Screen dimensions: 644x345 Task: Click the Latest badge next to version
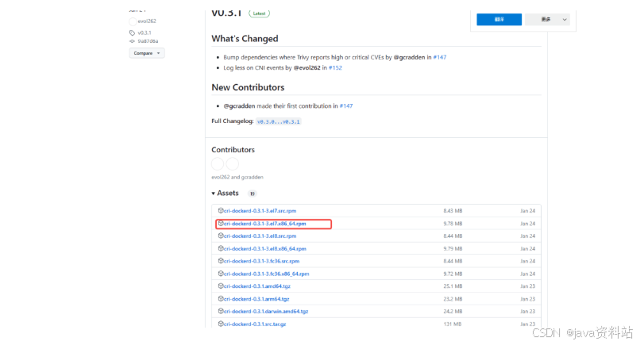click(x=259, y=13)
